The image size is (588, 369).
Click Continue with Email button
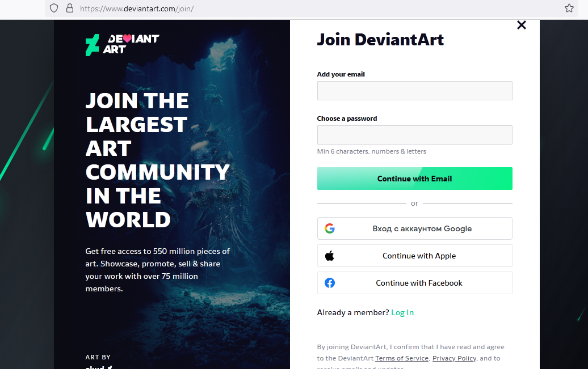click(x=414, y=179)
